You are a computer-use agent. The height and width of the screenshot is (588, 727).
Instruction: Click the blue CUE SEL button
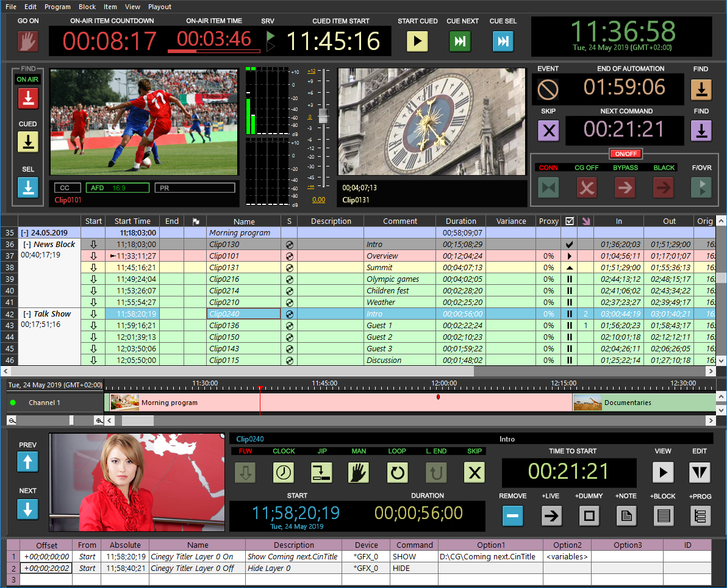[x=503, y=41]
